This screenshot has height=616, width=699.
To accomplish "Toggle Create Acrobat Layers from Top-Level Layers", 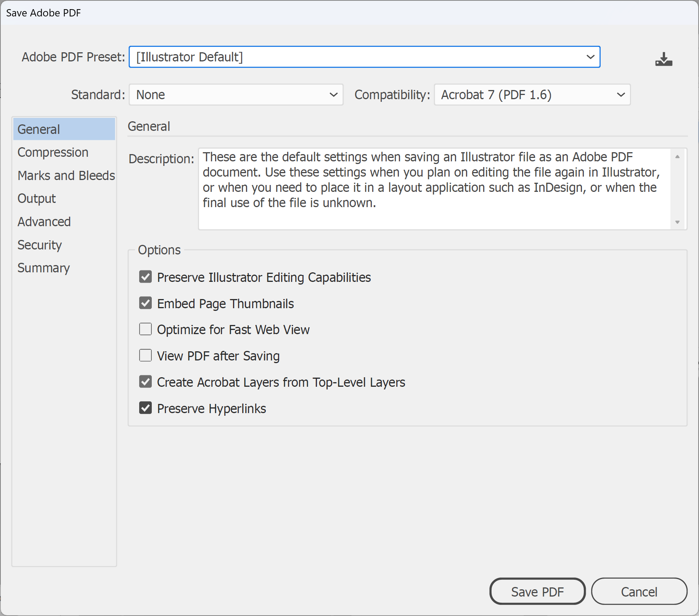I will point(145,382).
